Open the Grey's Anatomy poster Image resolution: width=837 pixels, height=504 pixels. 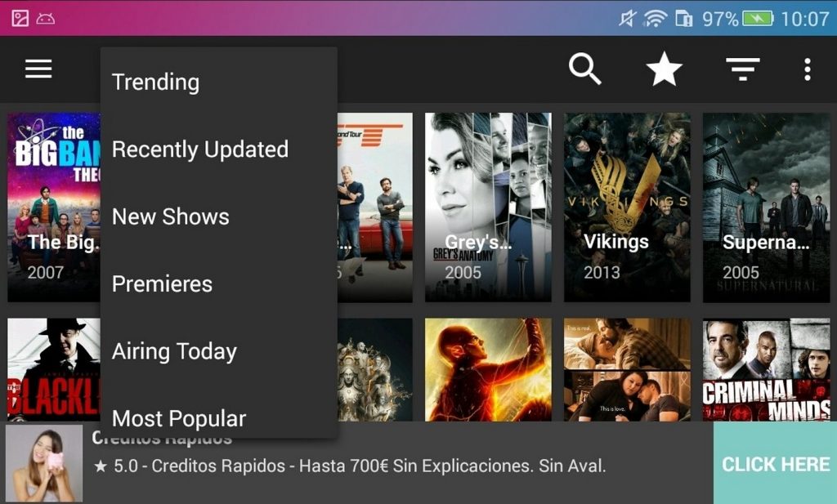(488, 207)
